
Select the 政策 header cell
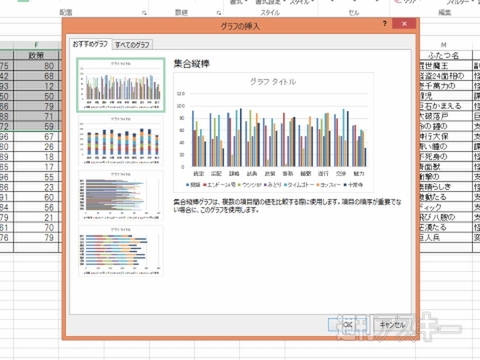coord(36,55)
